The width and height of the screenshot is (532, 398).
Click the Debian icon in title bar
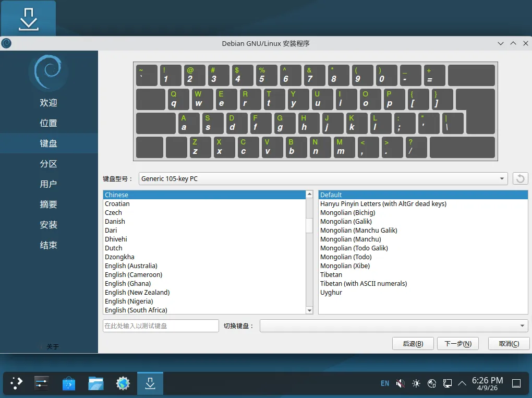tap(6, 43)
